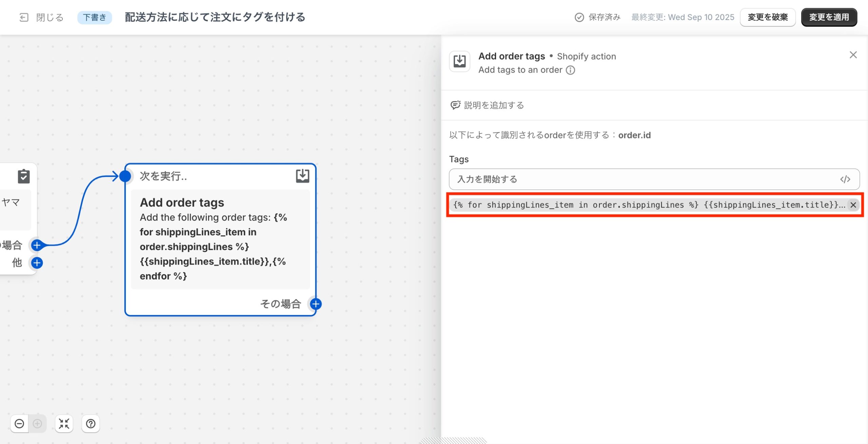
Task: Remove the shippingLines liquid tag chip
Action: [853, 205]
